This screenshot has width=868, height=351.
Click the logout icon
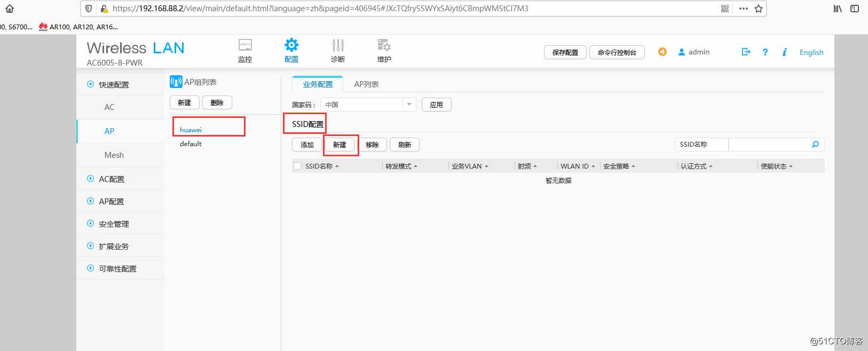(746, 52)
